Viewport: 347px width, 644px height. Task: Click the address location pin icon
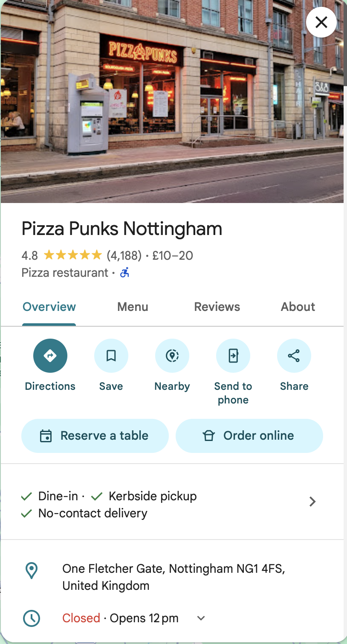[32, 570]
